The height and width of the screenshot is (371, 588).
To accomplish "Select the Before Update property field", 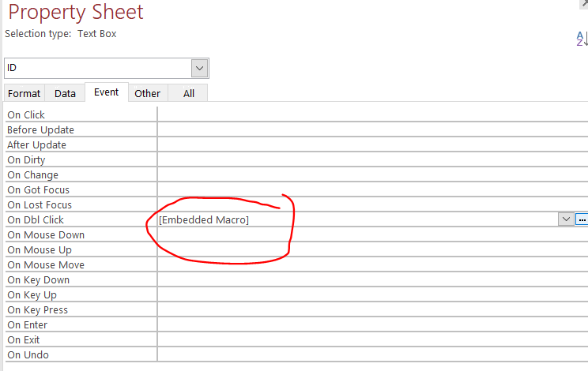I will pos(371,129).
